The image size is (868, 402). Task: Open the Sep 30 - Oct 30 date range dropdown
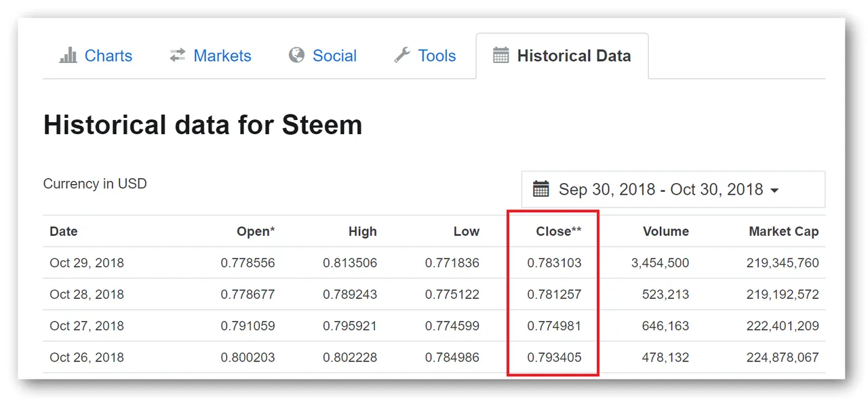click(673, 189)
